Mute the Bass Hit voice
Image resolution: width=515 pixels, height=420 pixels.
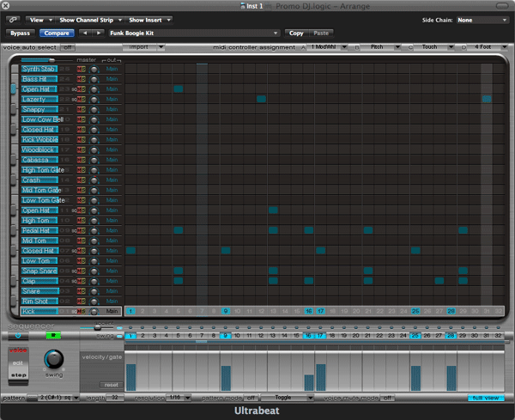pyautogui.click(x=79, y=79)
